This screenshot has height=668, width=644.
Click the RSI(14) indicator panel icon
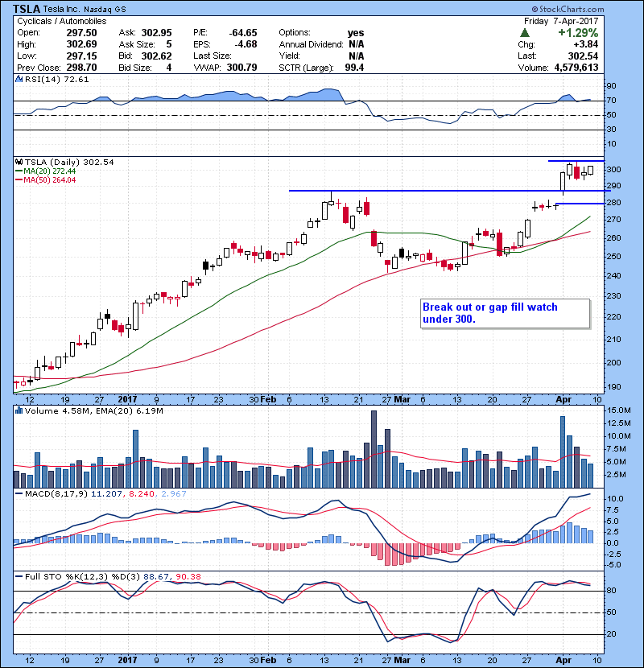click(19, 79)
